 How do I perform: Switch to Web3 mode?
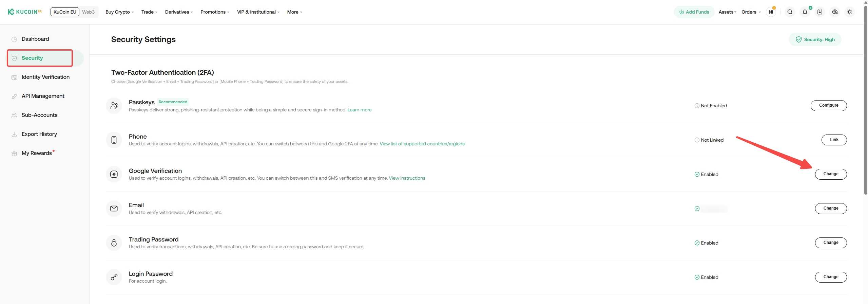88,12
